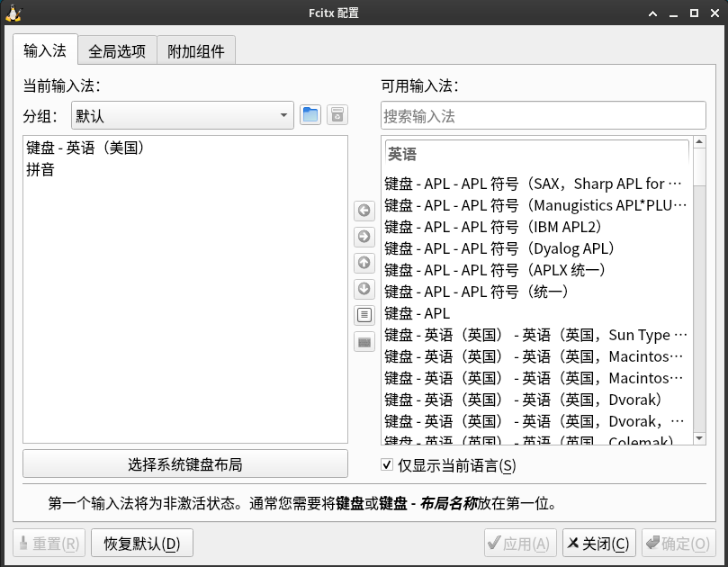This screenshot has width=728, height=567.
Task: Maximize the Fcitx 配置 window
Action: [694, 13]
